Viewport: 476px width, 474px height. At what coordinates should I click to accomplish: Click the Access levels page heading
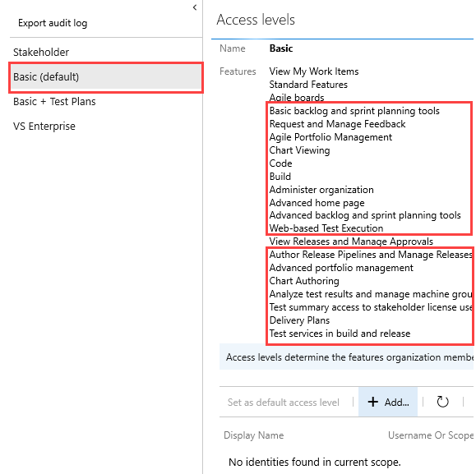point(256,20)
